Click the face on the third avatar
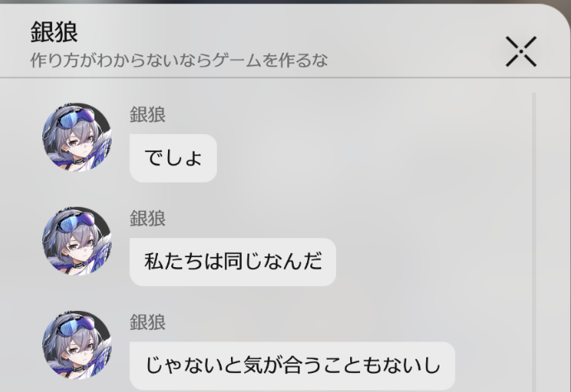This screenshot has width=571, height=392. coord(78,351)
